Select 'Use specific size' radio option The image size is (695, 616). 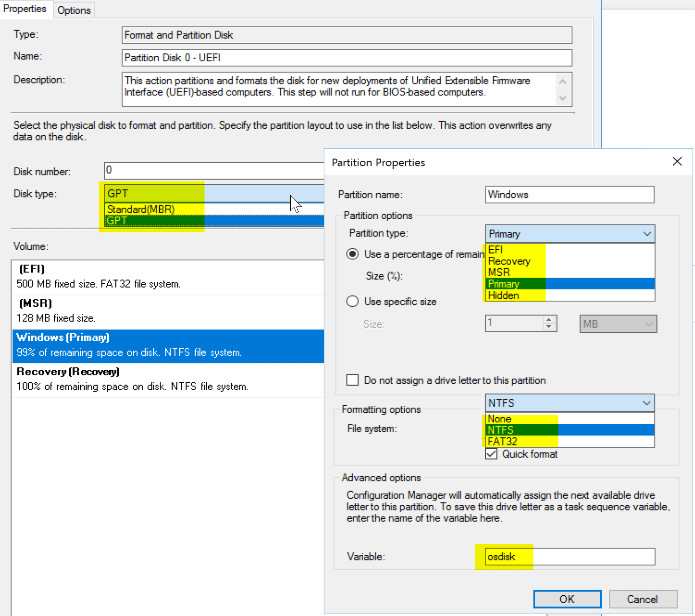coord(352,301)
